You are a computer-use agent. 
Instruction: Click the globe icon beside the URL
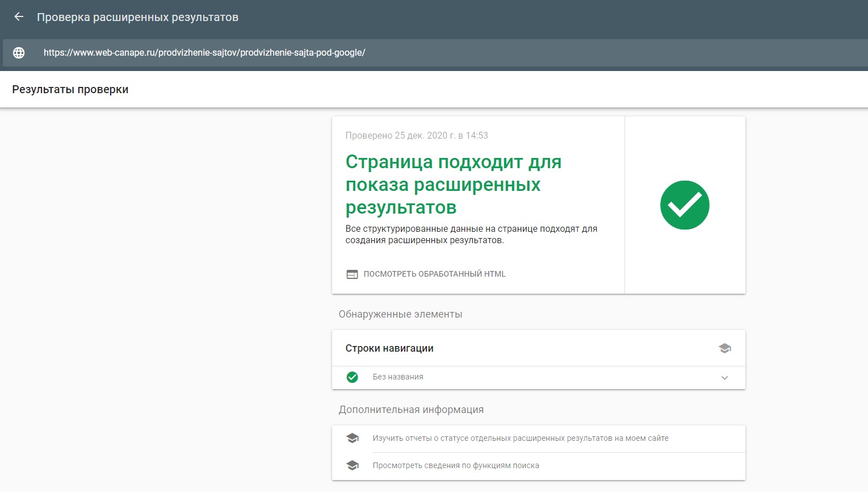point(19,52)
